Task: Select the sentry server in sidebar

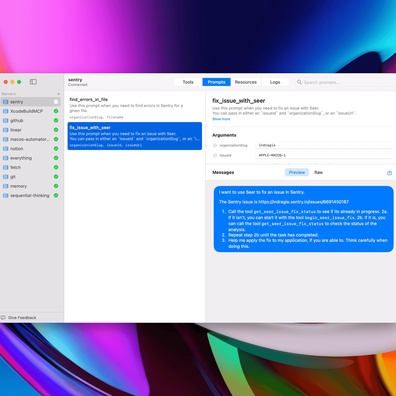Action: click(x=30, y=102)
